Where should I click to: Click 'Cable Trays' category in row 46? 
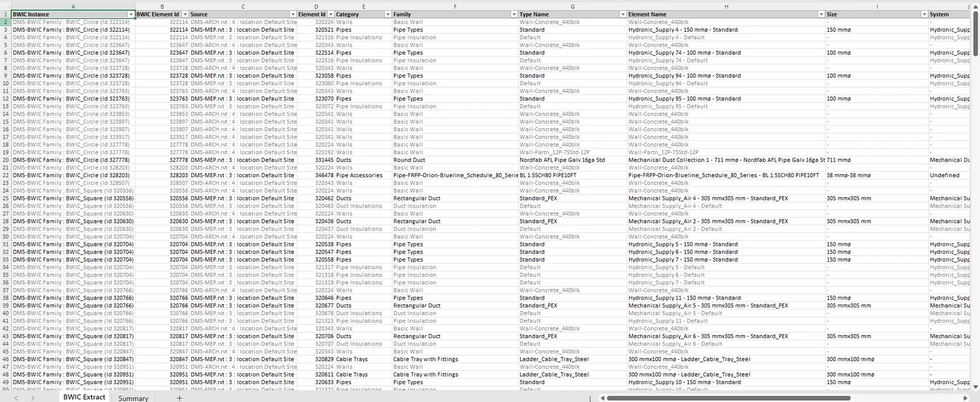tap(363, 359)
